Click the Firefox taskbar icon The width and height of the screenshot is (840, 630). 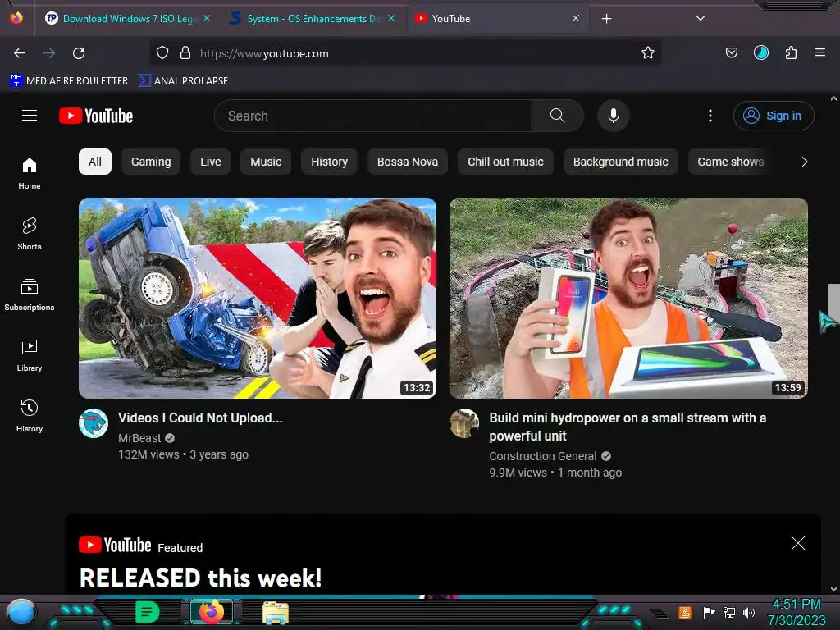(211, 612)
